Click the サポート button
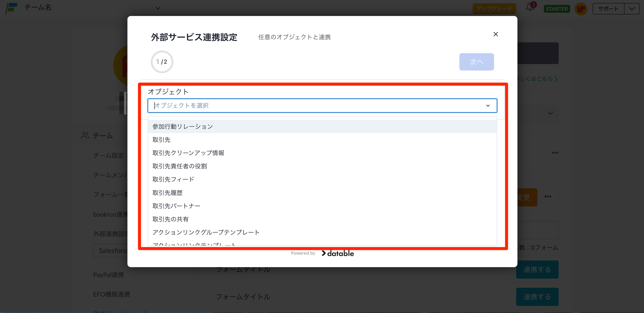644x313 pixels. point(608,9)
